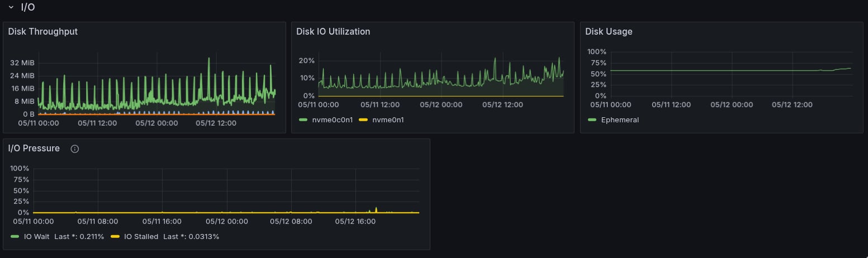
Task: Open IO Wait green color swatch
Action: coord(15,237)
